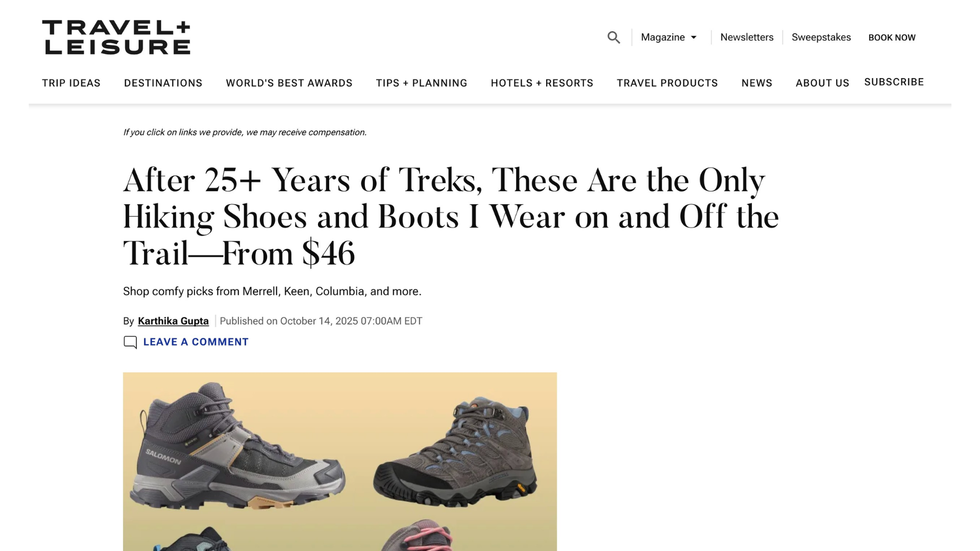Image resolution: width=980 pixels, height=551 pixels.
Task: Open the Trip Ideas menu
Action: (x=71, y=83)
